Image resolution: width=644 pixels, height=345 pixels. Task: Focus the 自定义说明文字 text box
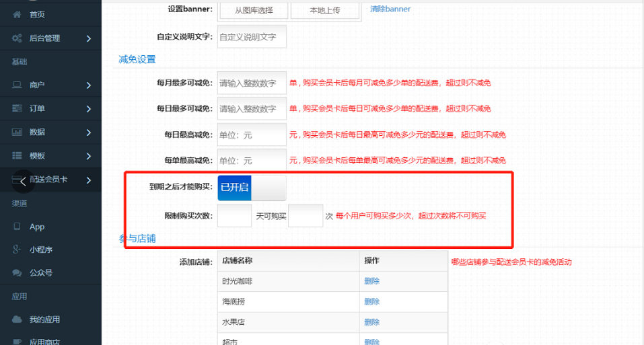pos(252,37)
